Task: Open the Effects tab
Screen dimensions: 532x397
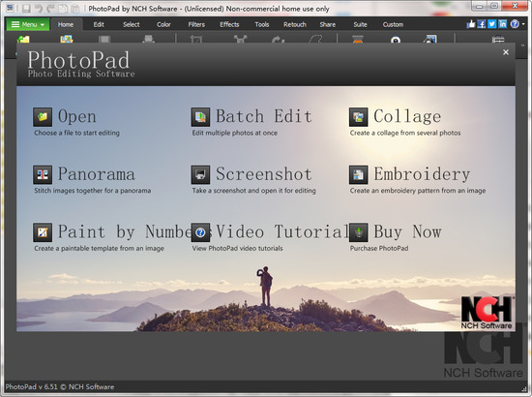Action: click(x=229, y=24)
